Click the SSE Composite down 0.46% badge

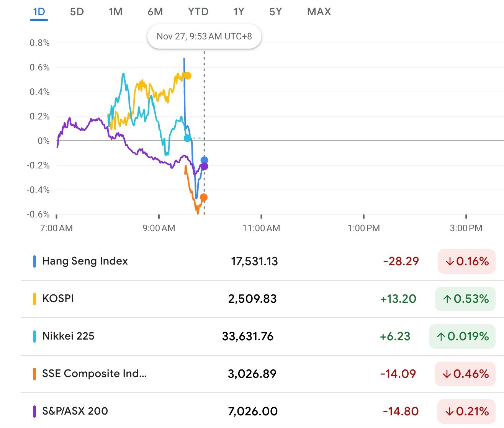click(465, 374)
